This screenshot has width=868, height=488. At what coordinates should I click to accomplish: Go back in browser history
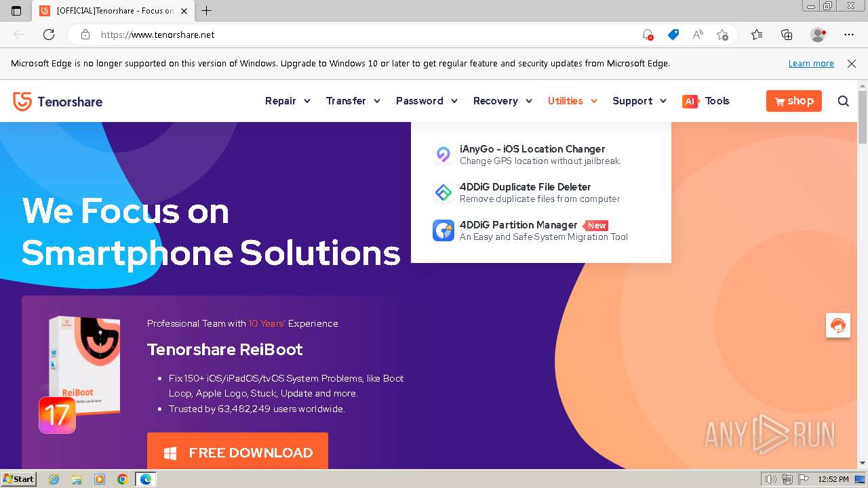click(x=19, y=35)
